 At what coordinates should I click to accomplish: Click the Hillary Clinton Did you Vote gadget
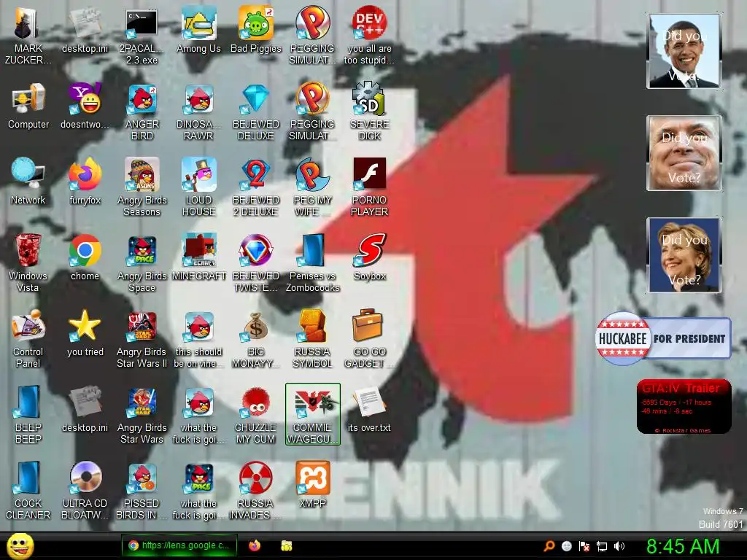pos(684,254)
